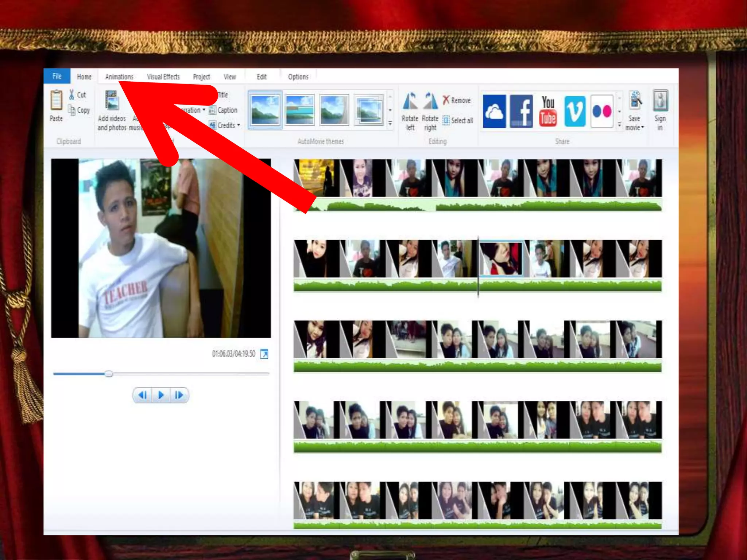Viewport: 747px width, 560px height.
Task: Share movie to YouTube
Action: tap(548, 111)
